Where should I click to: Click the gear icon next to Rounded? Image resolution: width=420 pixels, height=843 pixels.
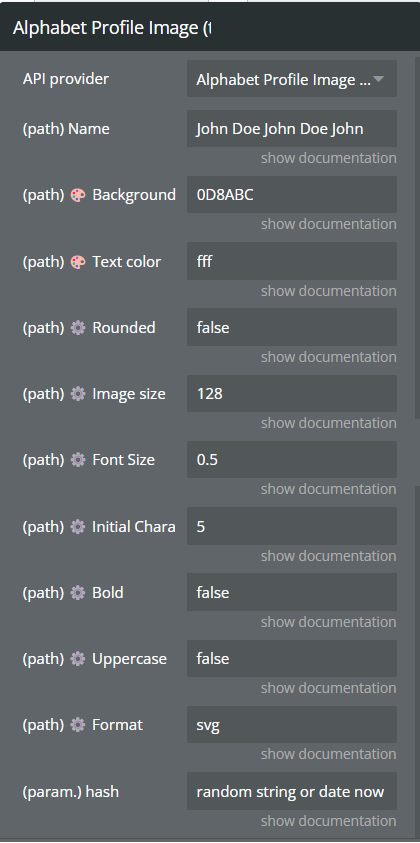(x=78, y=328)
